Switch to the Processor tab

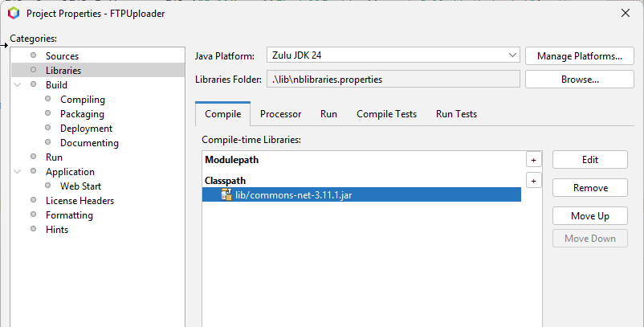[x=280, y=114]
